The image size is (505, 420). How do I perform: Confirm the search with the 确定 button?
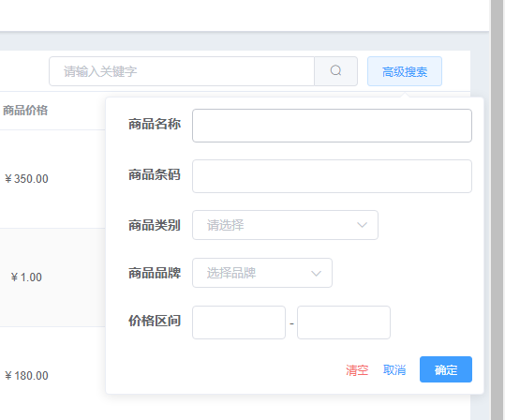pyautogui.click(x=446, y=369)
